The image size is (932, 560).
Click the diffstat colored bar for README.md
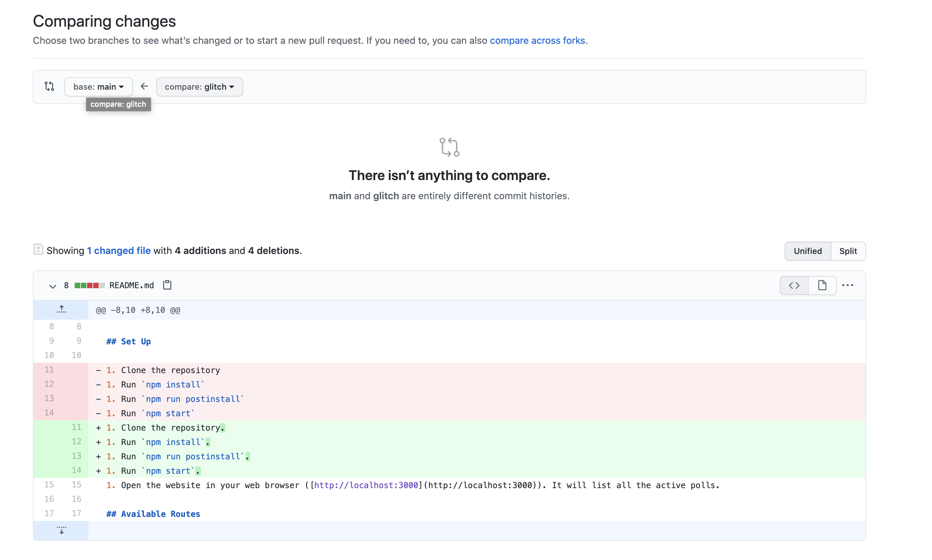click(89, 285)
